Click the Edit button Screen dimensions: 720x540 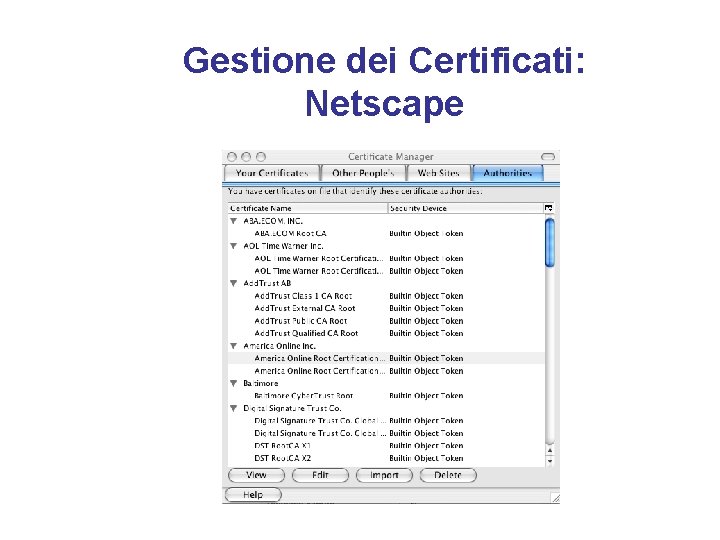[x=320, y=475]
